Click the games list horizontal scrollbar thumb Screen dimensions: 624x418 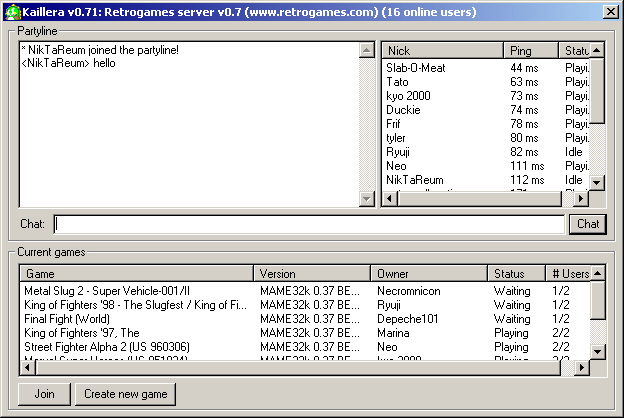tap(298, 367)
